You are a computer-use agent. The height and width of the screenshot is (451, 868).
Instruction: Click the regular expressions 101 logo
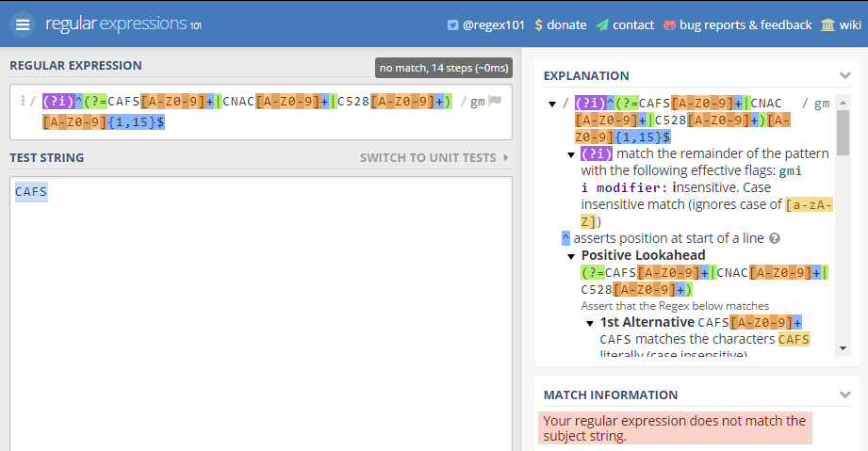coord(123,24)
